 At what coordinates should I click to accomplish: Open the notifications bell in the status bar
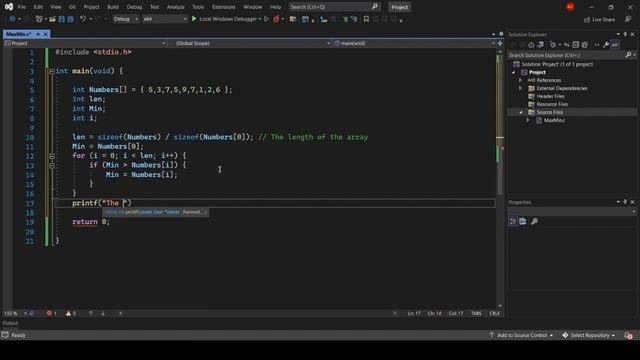point(628,335)
